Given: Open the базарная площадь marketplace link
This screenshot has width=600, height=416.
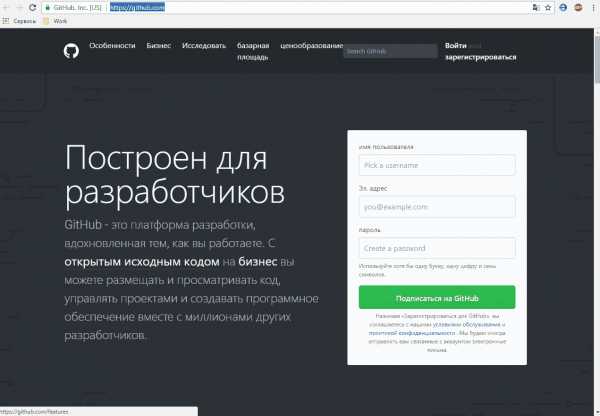Looking at the screenshot, I should point(254,51).
